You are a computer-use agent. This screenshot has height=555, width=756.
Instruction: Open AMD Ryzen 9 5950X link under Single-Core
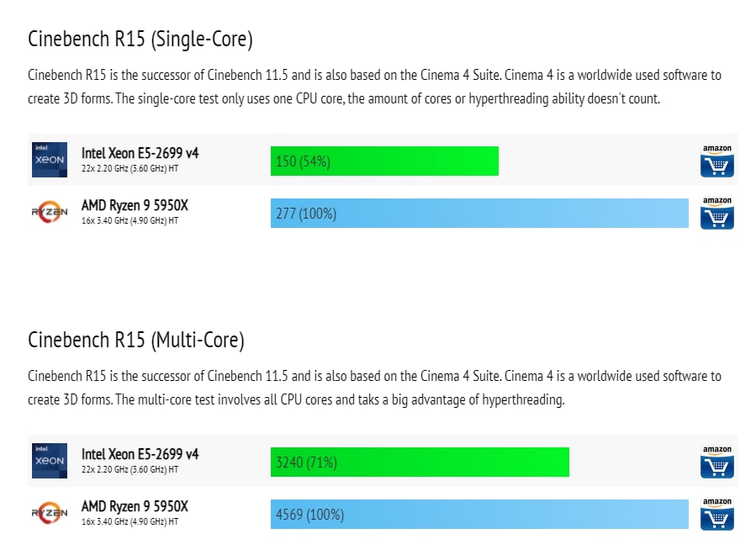(135, 205)
